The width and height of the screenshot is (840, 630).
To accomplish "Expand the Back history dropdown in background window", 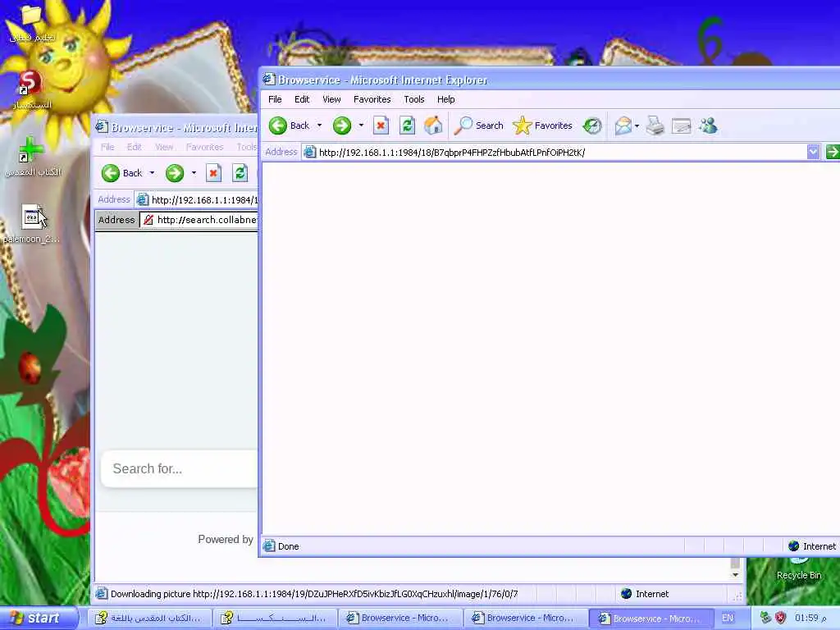I will pyautogui.click(x=152, y=173).
